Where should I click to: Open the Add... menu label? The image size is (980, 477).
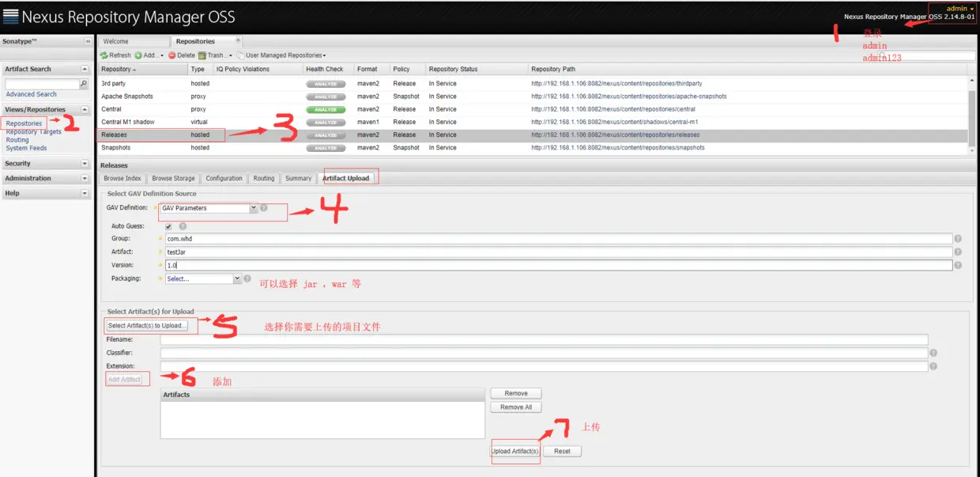pyautogui.click(x=152, y=55)
